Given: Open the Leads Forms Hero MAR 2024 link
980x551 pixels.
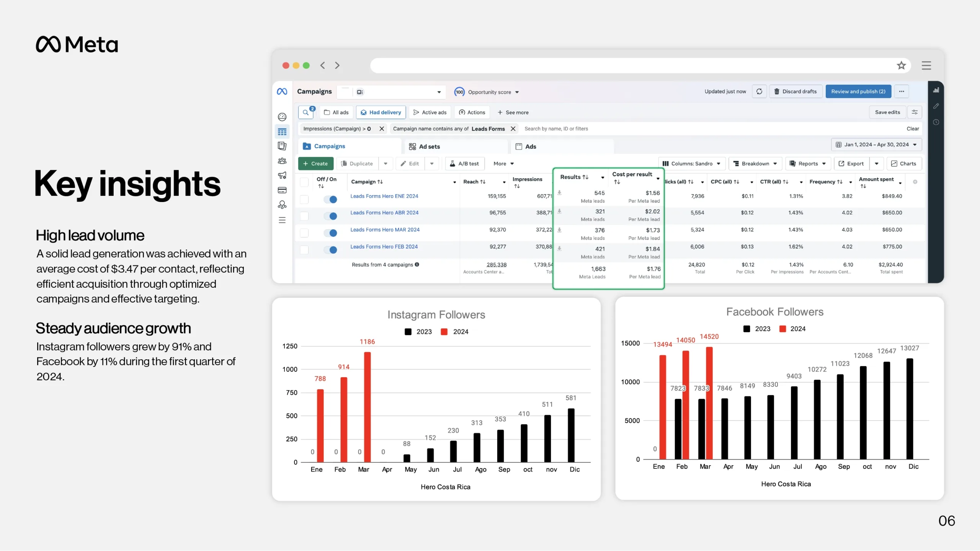Looking at the screenshot, I should (385, 230).
